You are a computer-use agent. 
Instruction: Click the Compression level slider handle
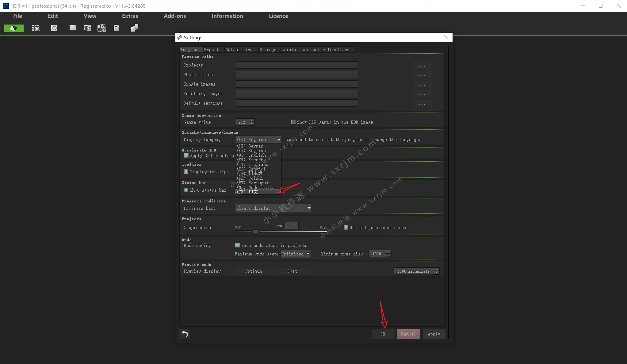point(255,232)
